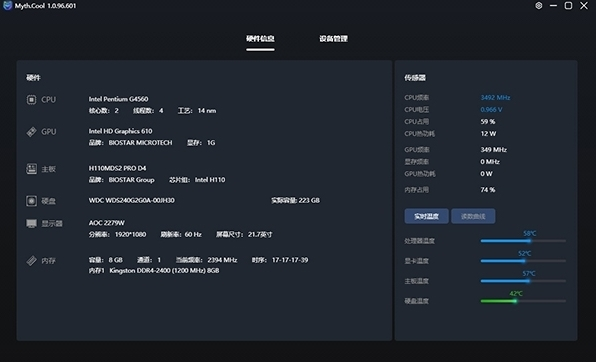
Task: Switch to the 硬件信息 tab
Action: click(260, 39)
